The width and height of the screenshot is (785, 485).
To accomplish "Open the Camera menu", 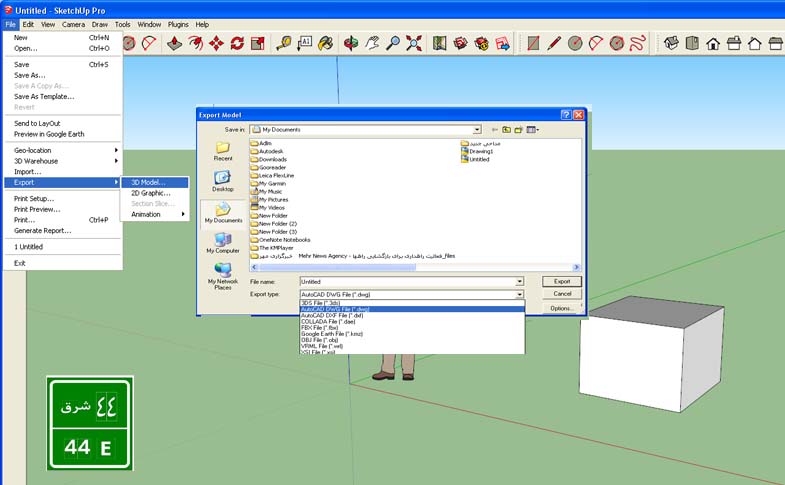I will point(73,24).
